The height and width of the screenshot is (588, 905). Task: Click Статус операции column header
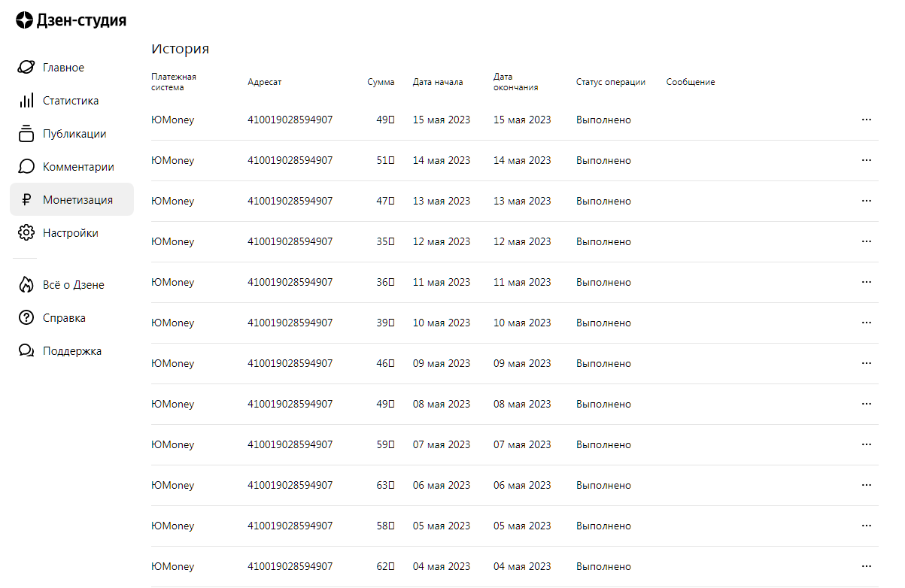click(x=610, y=82)
